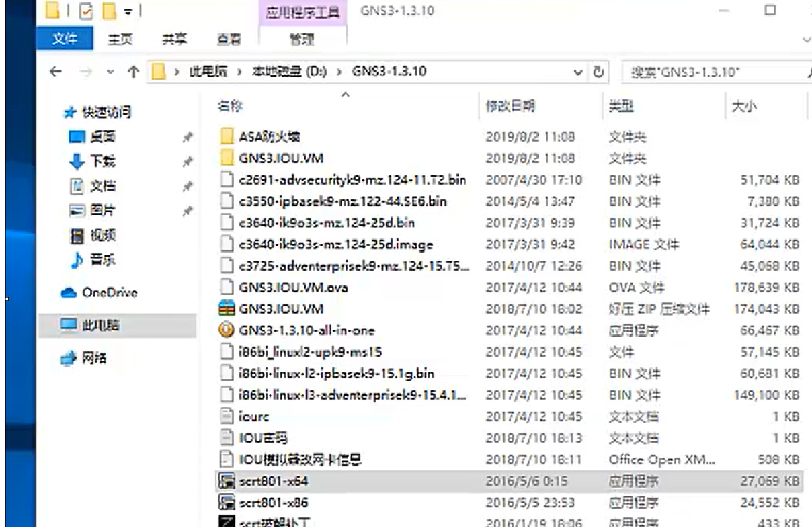Select the 应用程序工具 contextual tab
This screenshot has height=527, width=812.
[303, 12]
